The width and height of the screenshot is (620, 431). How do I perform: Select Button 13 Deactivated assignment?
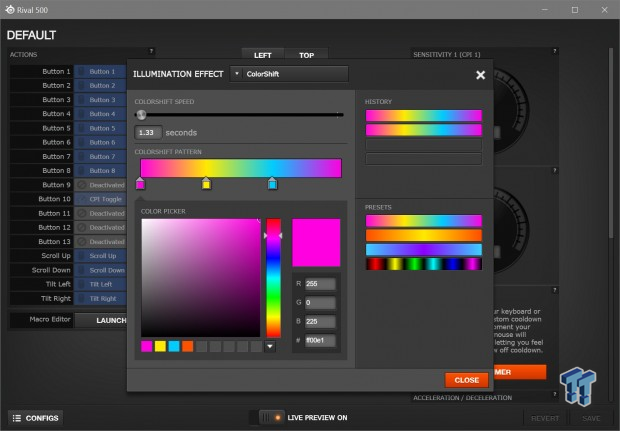point(100,242)
